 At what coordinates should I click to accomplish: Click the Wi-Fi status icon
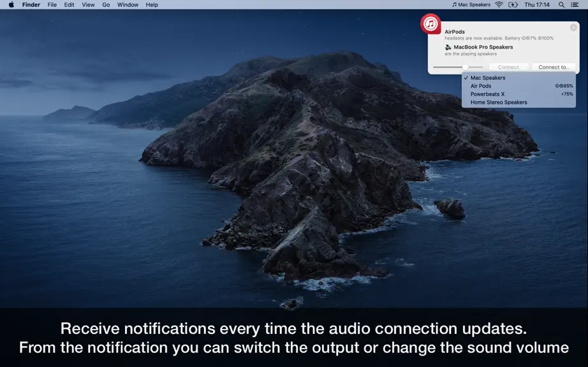[x=499, y=4]
